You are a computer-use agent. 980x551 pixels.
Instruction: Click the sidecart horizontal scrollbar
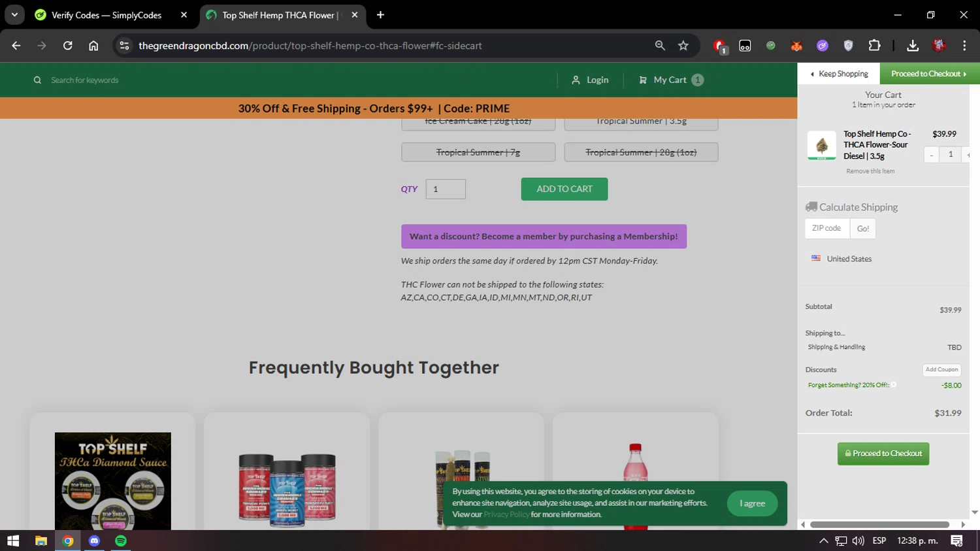[x=879, y=524]
